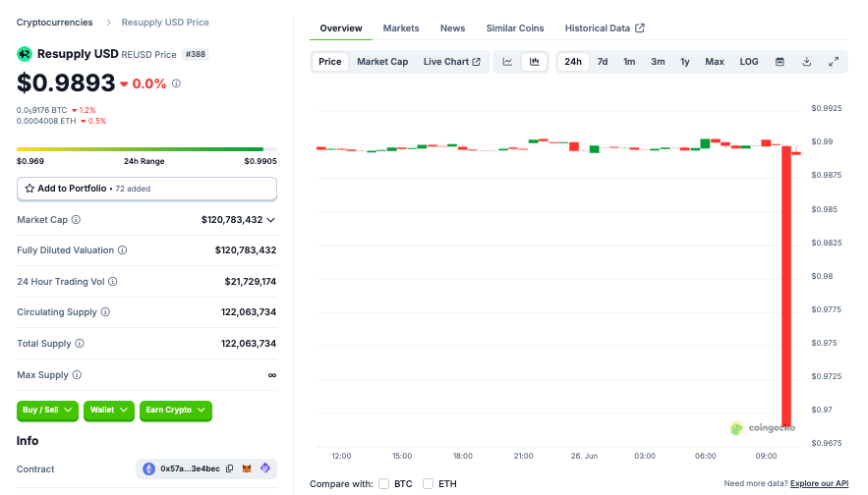The width and height of the screenshot is (868, 495).
Task: Click the 0.0004008 ETH price text
Action: pos(46,121)
